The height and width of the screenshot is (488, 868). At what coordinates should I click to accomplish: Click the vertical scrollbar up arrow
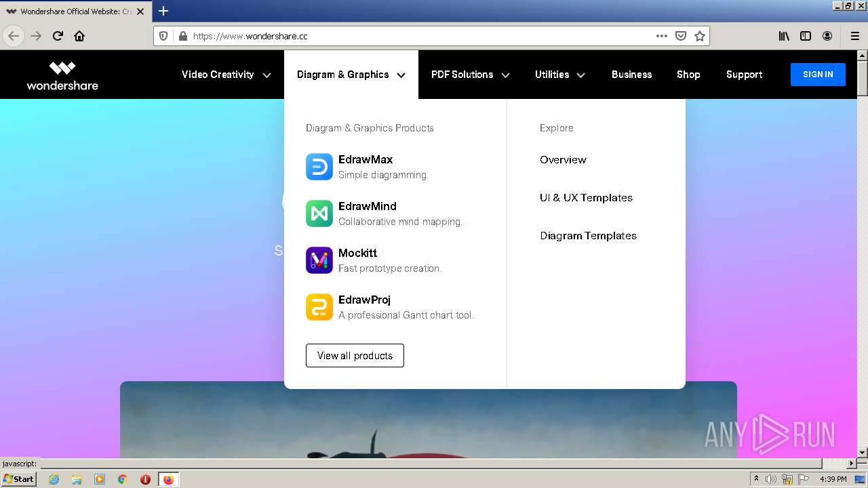pos(863,56)
